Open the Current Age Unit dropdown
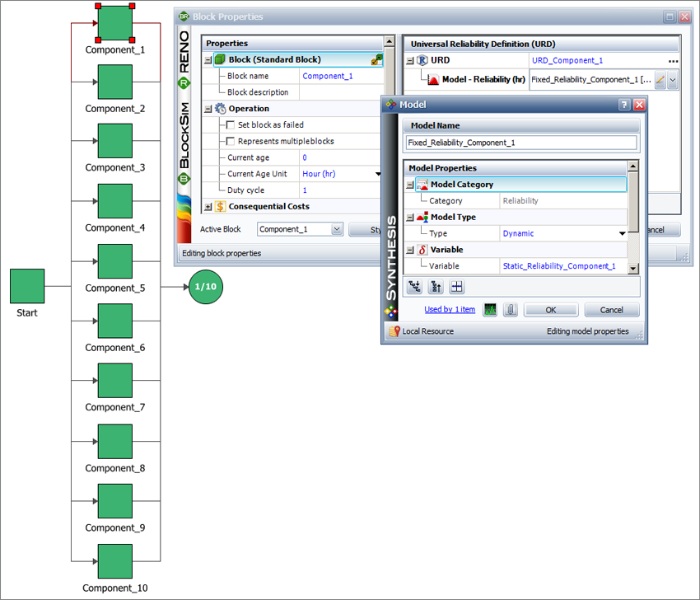This screenshot has width=700, height=600. (376, 174)
